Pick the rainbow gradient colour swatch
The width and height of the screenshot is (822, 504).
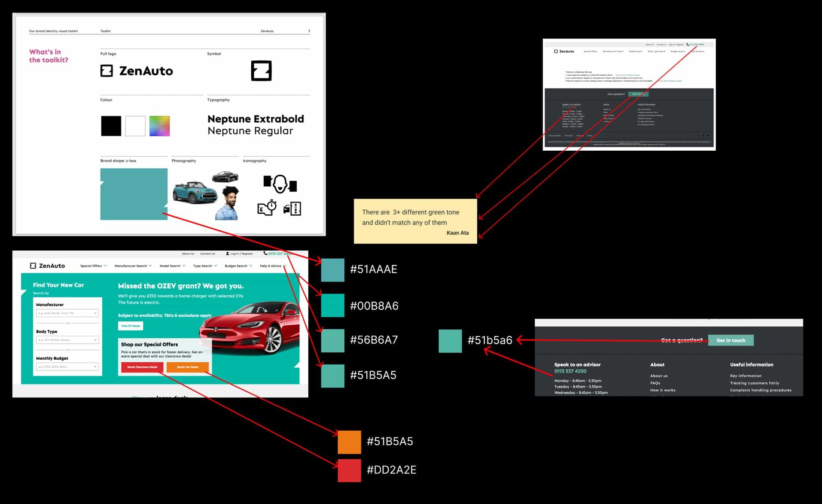(x=160, y=126)
